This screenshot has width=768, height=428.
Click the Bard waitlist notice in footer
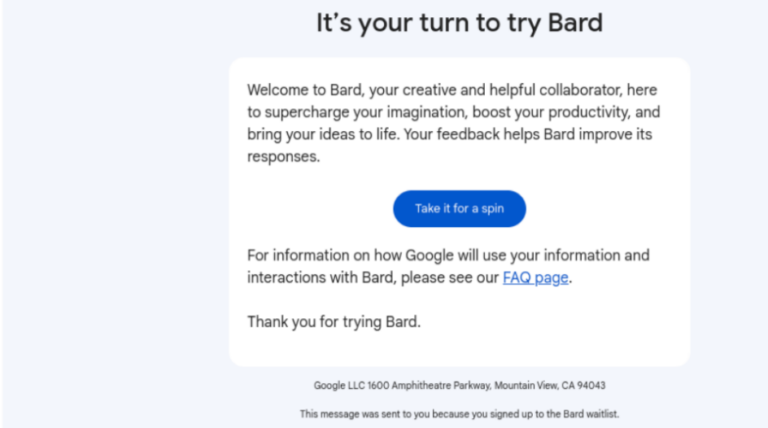pyautogui.click(x=459, y=414)
